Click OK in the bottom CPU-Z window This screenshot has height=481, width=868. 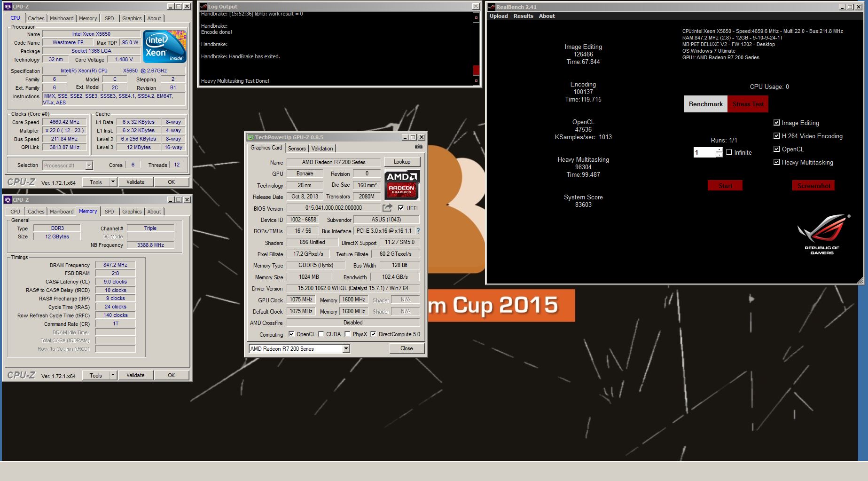pos(171,375)
